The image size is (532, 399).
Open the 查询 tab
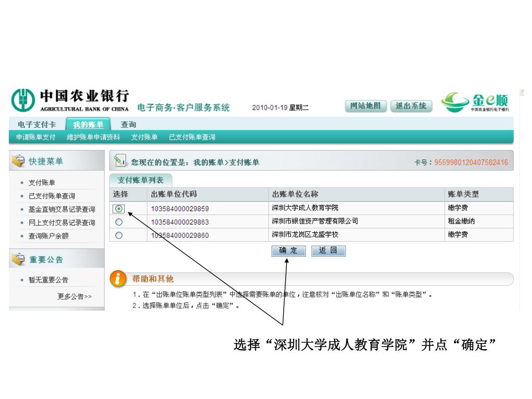coord(128,125)
